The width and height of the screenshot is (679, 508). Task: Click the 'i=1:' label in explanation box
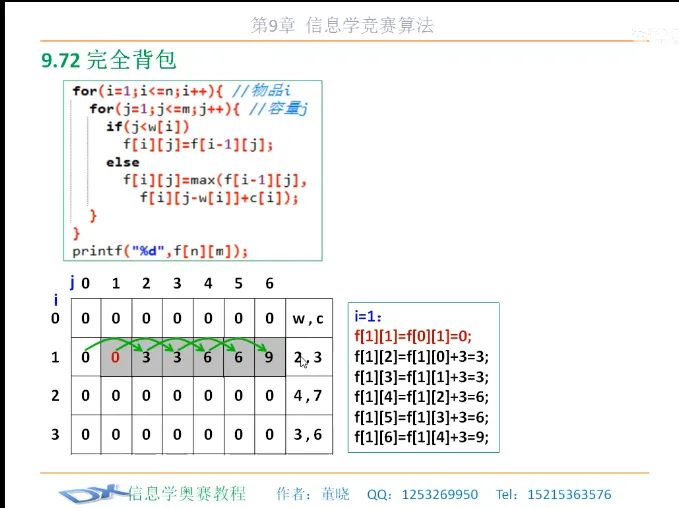pos(370,317)
